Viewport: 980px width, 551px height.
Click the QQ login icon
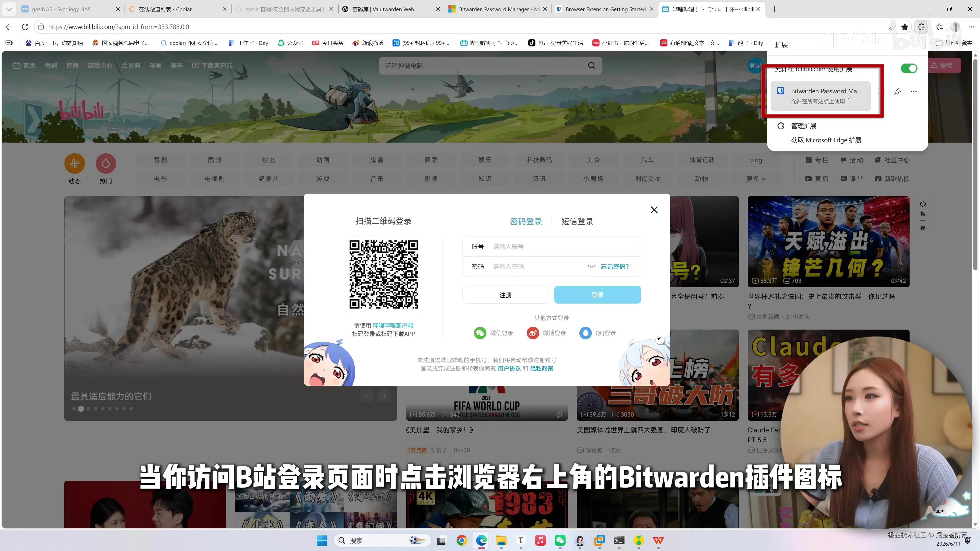585,333
